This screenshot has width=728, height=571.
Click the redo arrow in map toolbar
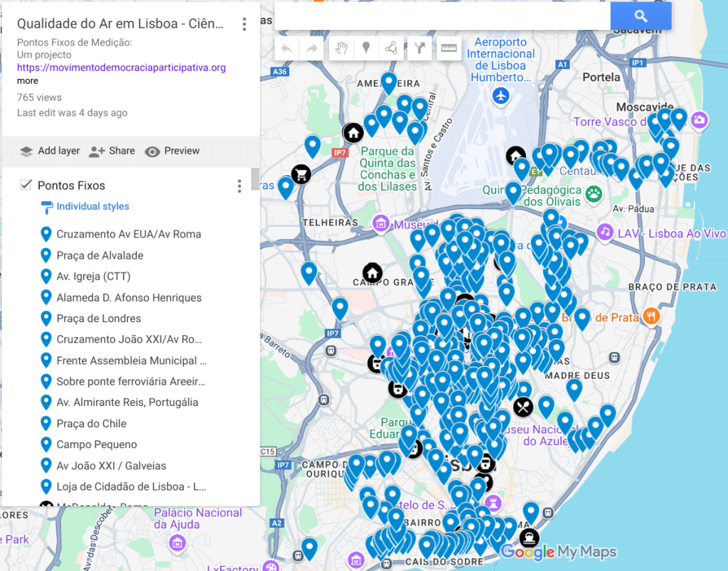pyautogui.click(x=312, y=48)
